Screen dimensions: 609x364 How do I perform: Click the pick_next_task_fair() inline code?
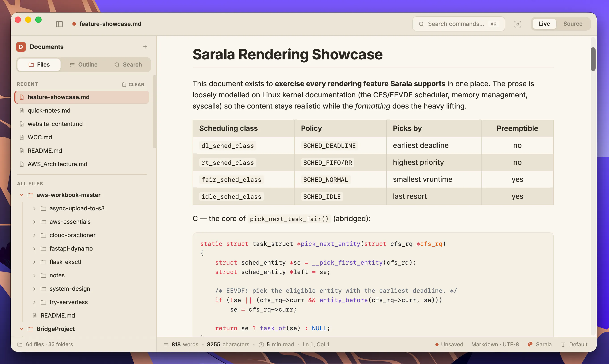click(289, 219)
